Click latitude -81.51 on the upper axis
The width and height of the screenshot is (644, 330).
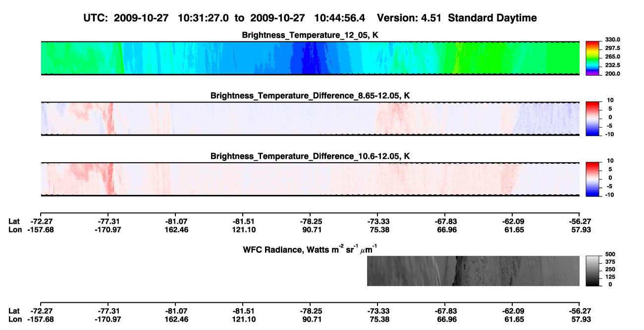[243, 222]
